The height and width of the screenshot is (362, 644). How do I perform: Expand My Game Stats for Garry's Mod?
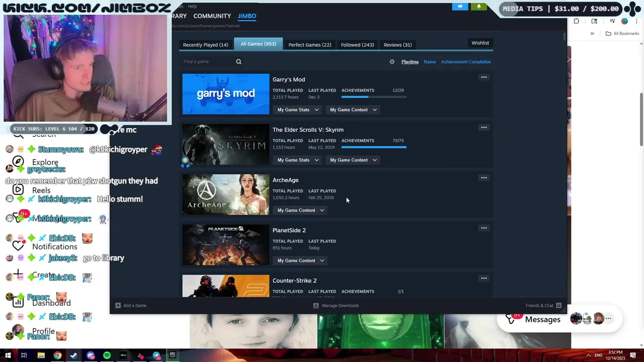coord(298,110)
